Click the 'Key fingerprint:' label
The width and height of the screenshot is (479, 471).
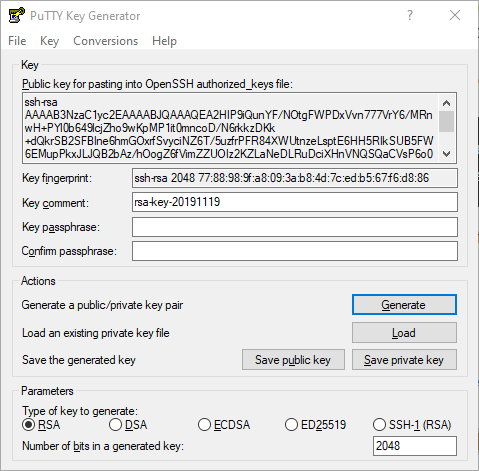pyautogui.click(x=57, y=178)
